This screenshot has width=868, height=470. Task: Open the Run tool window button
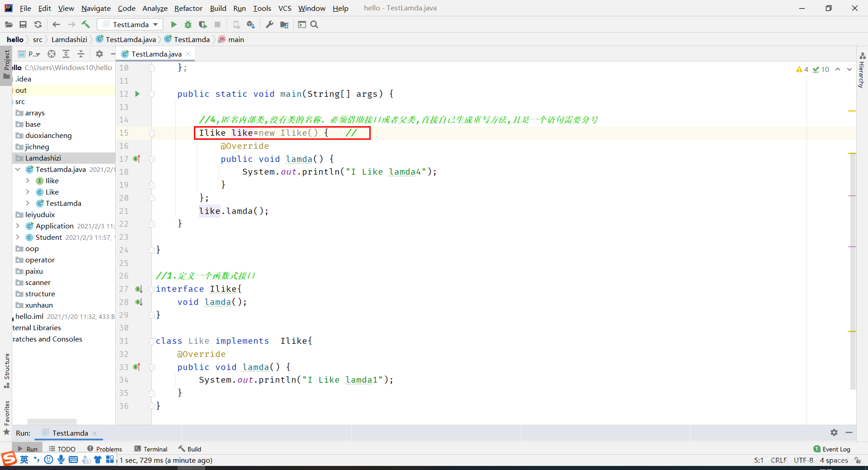pos(28,449)
